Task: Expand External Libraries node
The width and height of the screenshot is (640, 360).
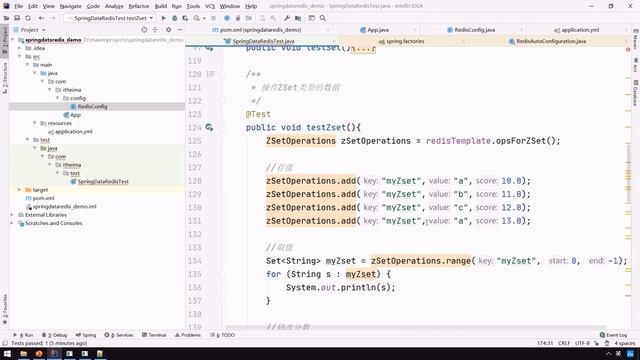Action: coord(12,215)
